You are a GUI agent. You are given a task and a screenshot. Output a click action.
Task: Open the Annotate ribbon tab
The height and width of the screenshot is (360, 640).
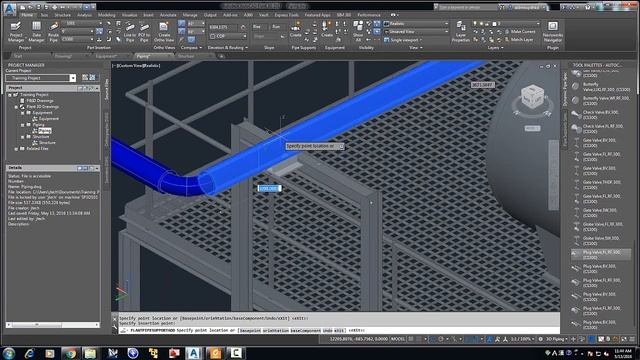(168, 15)
